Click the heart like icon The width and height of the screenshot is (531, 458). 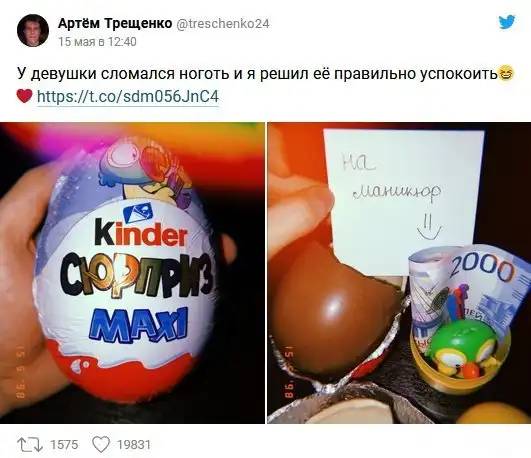[101, 444]
